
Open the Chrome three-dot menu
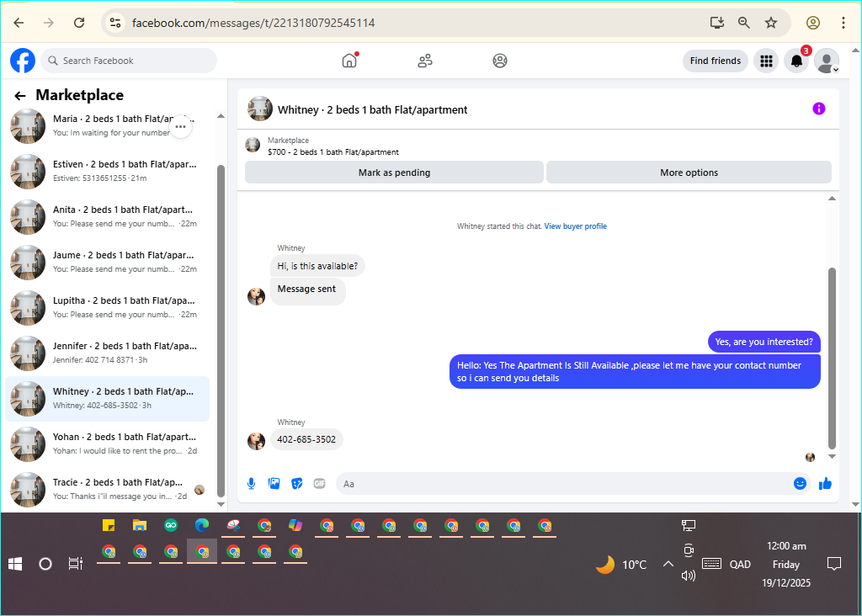pyautogui.click(x=843, y=23)
